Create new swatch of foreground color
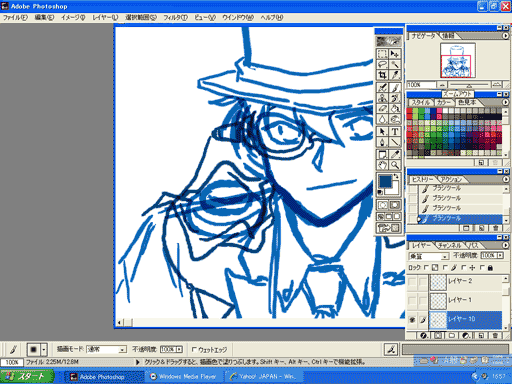512x384 pixels. [x=481, y=163]
